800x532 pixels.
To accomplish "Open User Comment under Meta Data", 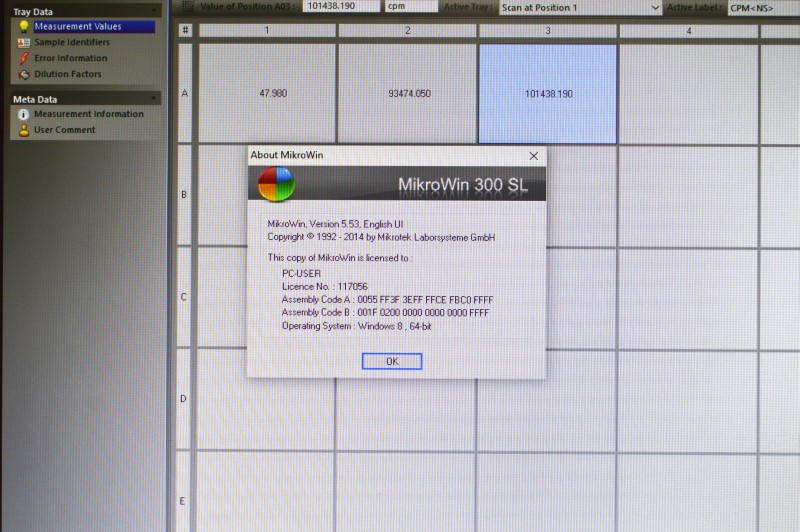I will click(65, 130).
